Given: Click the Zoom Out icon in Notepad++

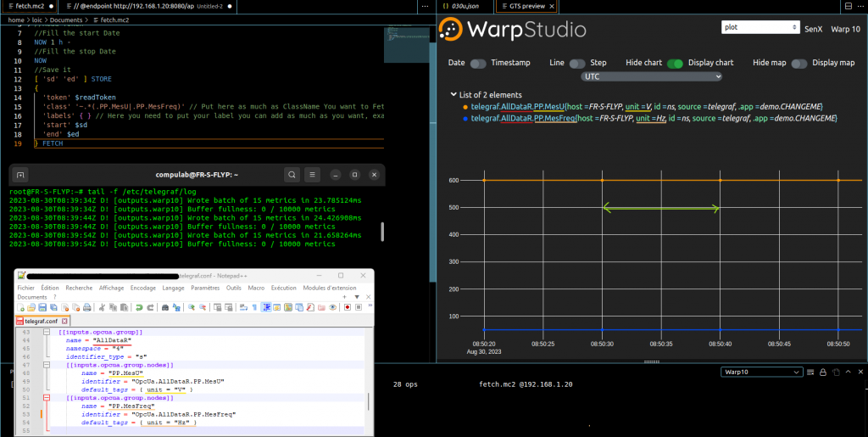Looking at the screenshot, I should pos(203,307).
